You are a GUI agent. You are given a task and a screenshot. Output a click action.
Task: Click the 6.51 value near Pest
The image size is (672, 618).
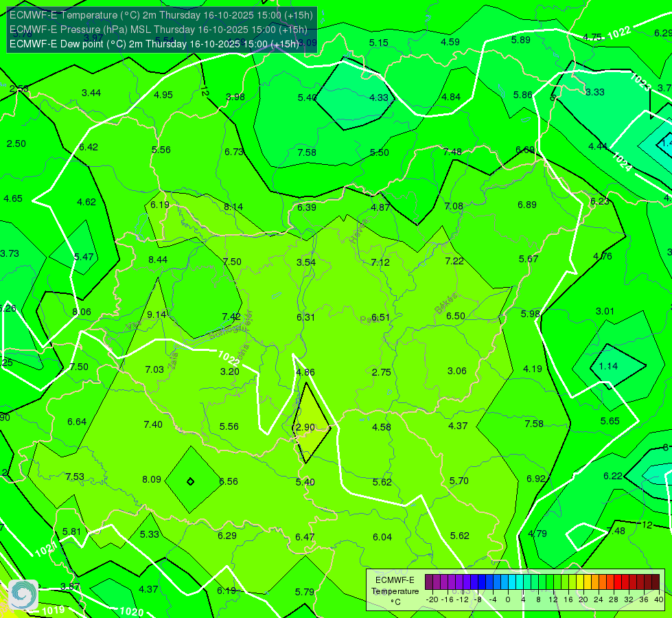coord(380,317)
